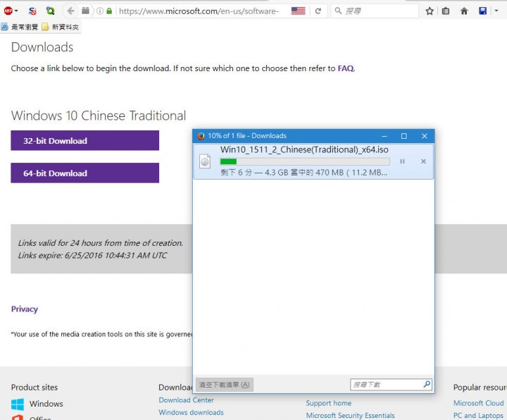
Task: Open the Adblock Plus dropdown arrow
Action: click(16, 11)
